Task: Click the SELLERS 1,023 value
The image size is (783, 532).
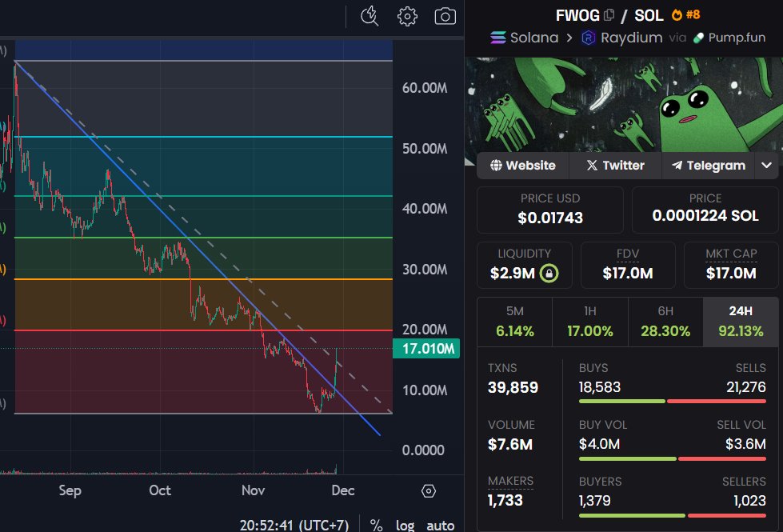Action: tap(749, 501)
